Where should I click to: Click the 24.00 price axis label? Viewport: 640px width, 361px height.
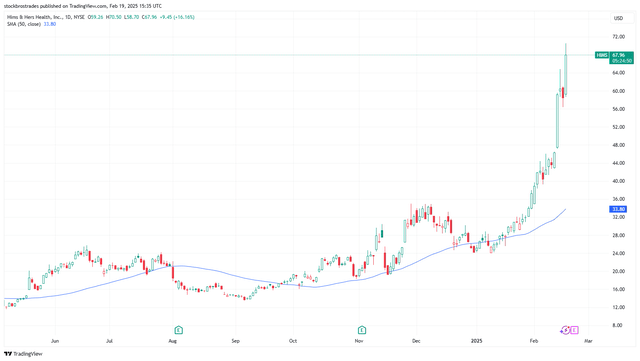click(x=619, y=253)
